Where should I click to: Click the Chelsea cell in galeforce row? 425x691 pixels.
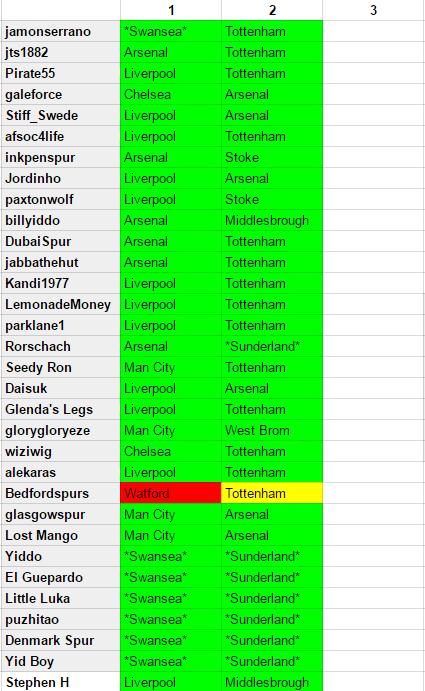tap(171, 94)
